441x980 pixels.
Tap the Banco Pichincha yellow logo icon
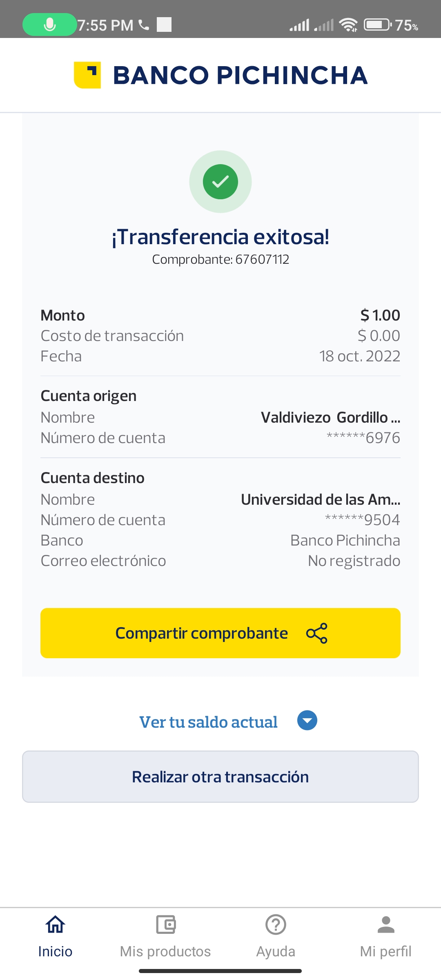(87, 75)
